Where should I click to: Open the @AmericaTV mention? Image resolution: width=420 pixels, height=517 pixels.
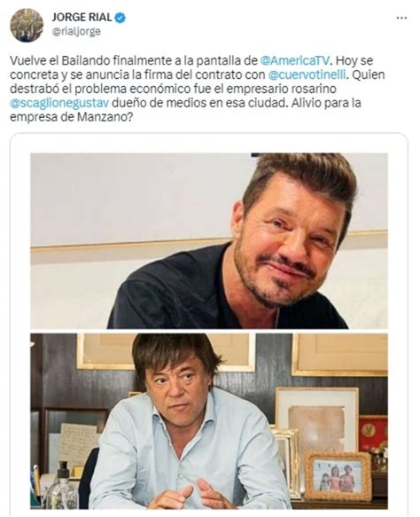pos(294,60)
